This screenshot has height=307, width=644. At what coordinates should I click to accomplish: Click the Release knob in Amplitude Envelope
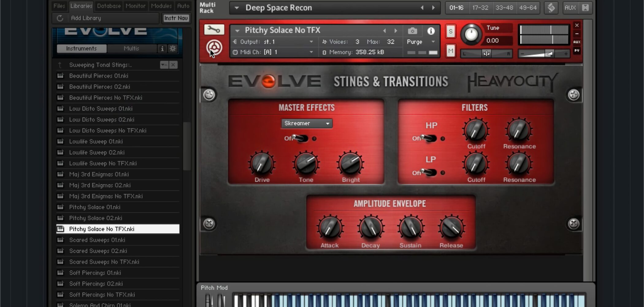[451, 228]
